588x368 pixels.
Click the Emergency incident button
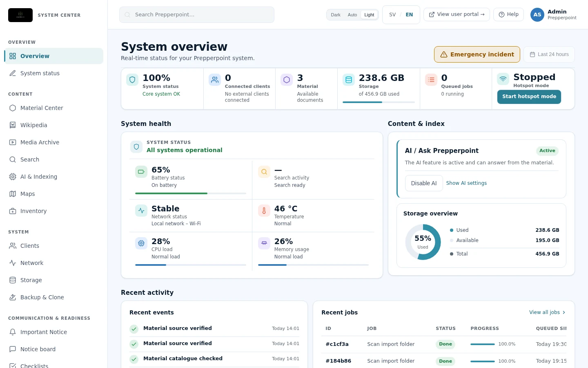[x=477, y=54]
